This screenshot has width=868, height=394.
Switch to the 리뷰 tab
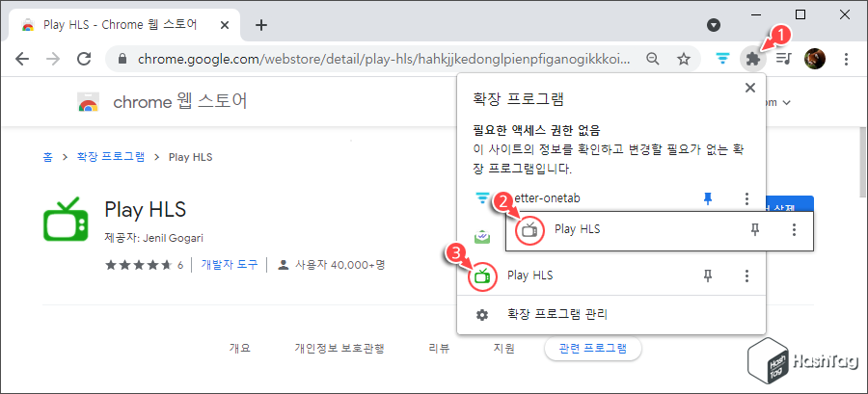tap(439, 349)
